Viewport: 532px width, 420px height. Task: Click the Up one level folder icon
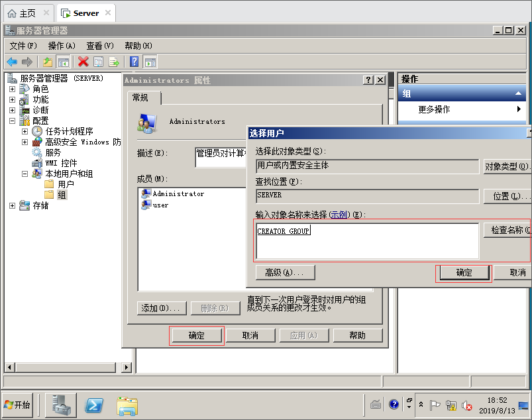(x=48, y=62)
